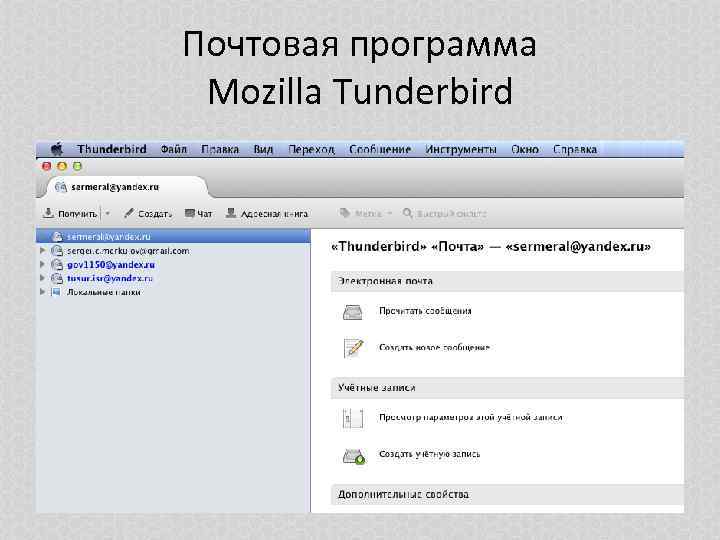
Task: Click the Адресная книга button label
Action: click(274, 214)
